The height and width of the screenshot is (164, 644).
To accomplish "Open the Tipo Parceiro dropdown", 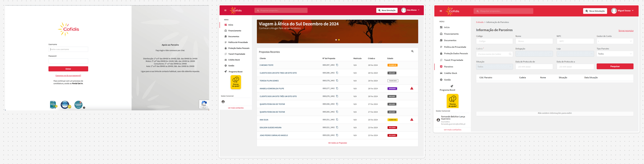I will 615,54.
